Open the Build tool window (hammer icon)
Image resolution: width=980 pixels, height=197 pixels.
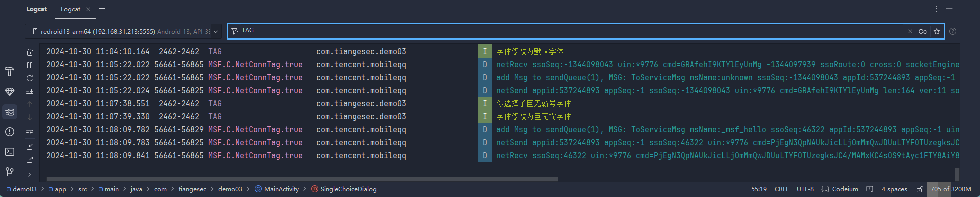pyautogui.click(x=10, y=72)
